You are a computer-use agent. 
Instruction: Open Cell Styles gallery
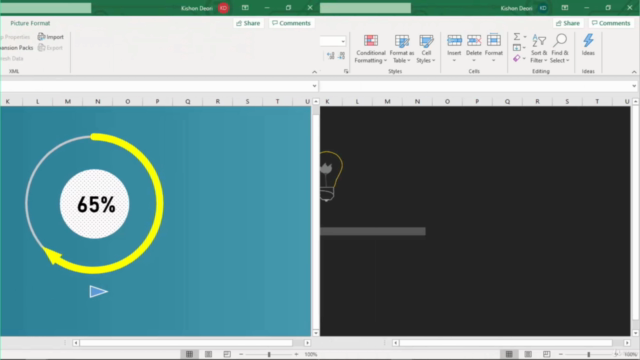(x=426, y=49)
